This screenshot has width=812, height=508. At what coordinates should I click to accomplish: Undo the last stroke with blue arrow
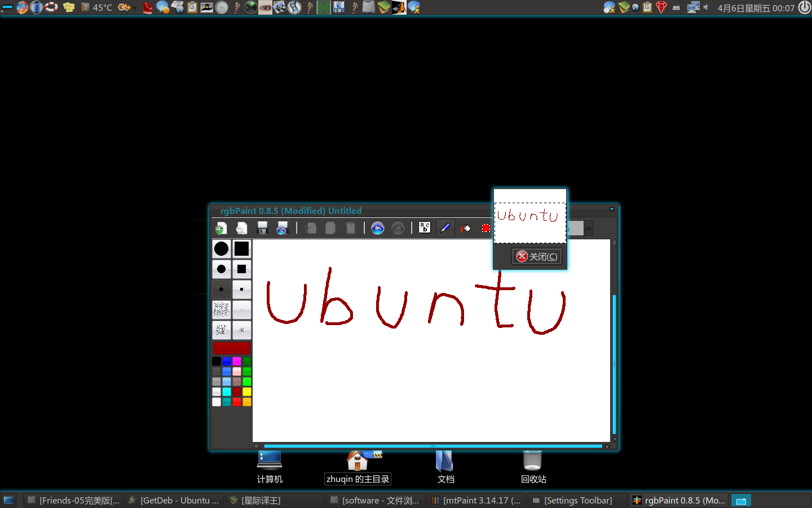(378, 228)
